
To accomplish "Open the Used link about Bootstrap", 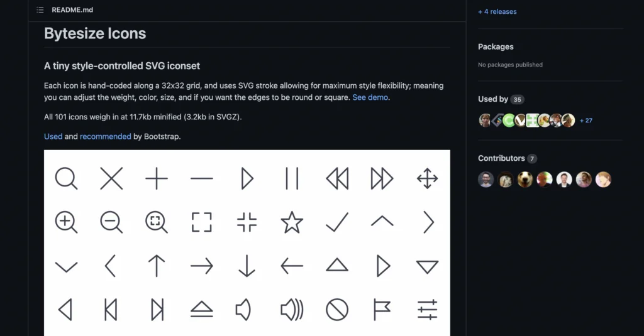I will 53,136.
